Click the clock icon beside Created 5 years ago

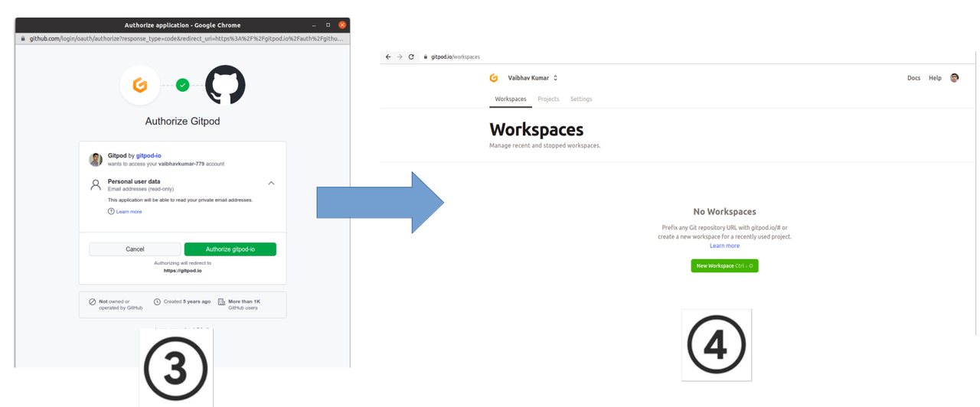(157, 302)
